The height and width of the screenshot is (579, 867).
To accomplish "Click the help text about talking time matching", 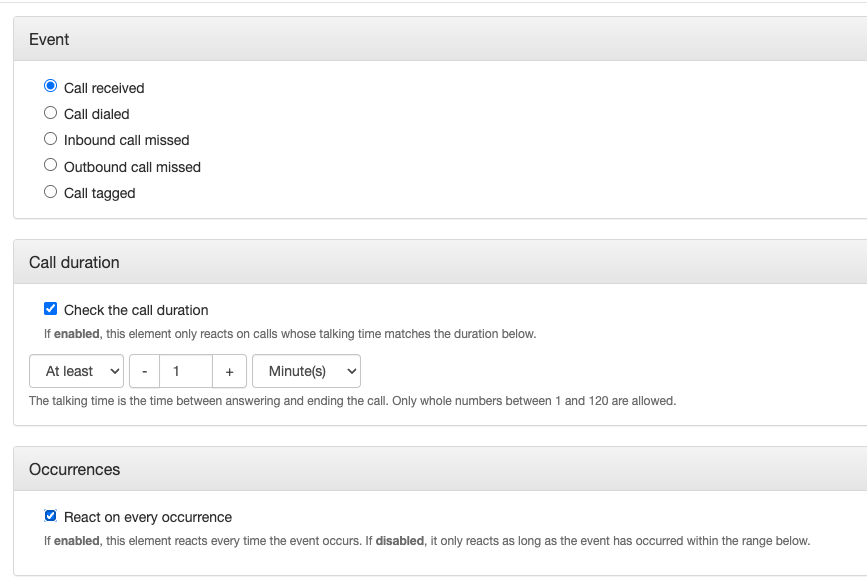I will click(x=290, y=334).
